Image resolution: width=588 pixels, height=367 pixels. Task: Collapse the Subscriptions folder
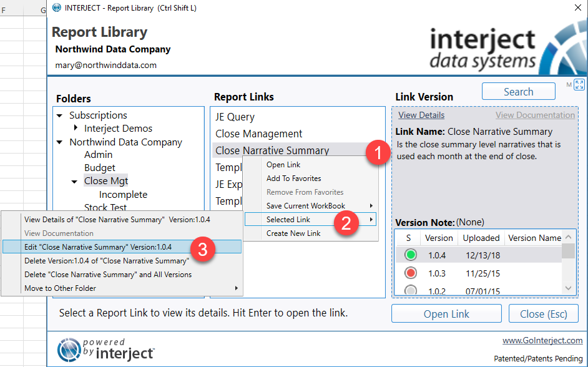click(59, 115)
